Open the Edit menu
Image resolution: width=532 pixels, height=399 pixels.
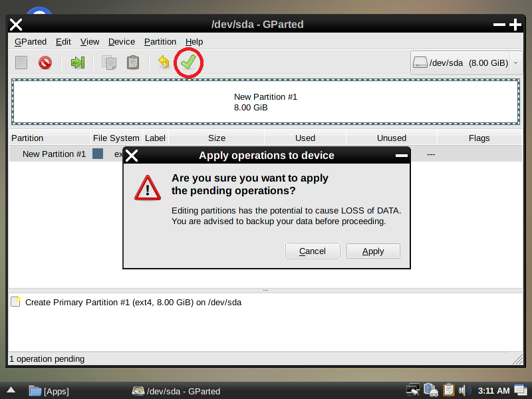(x=63, y=42)
